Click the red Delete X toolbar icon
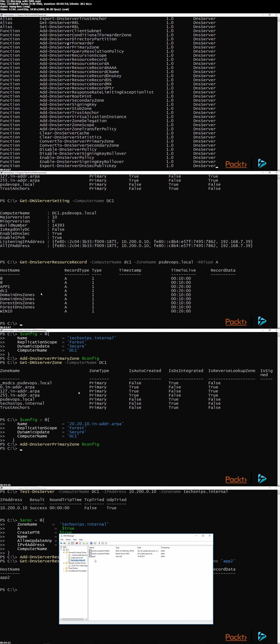 click(x=77, y=543)
